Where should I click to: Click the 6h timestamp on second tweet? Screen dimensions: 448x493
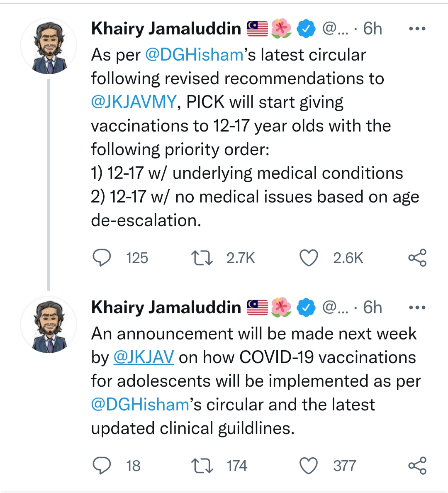point(372,308)
